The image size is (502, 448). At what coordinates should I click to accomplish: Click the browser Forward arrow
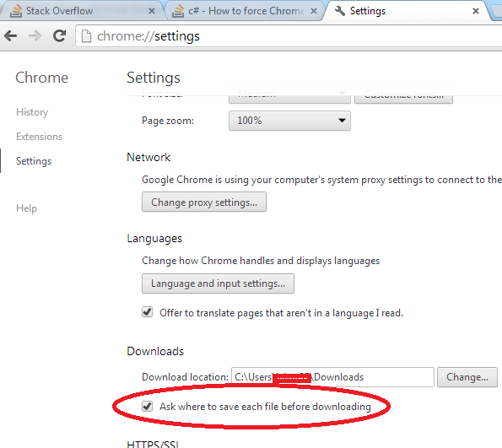pyautogui.click(x=35, y=36)
